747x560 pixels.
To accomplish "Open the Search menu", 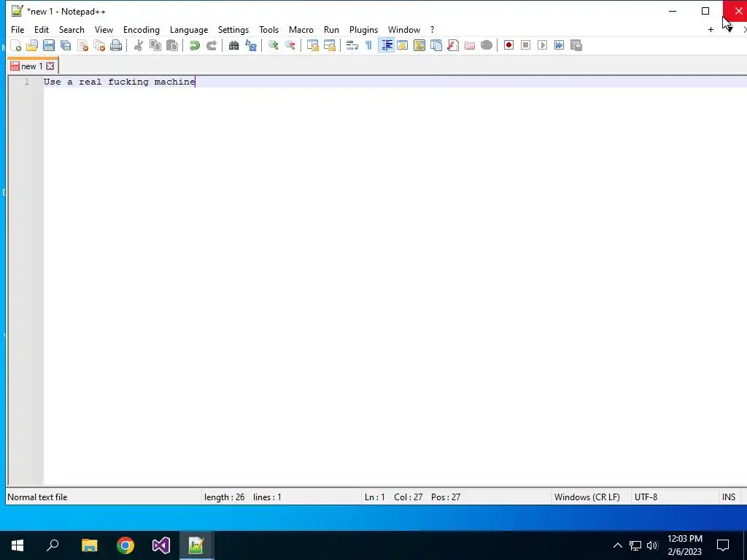I will (x=71, y=29).
